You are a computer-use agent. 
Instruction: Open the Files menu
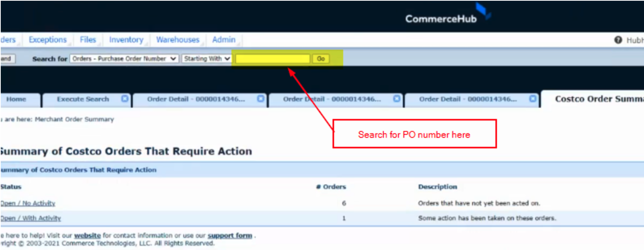88,40
